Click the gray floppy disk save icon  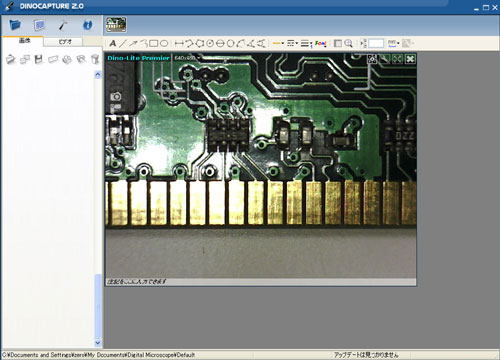(39, 59)
